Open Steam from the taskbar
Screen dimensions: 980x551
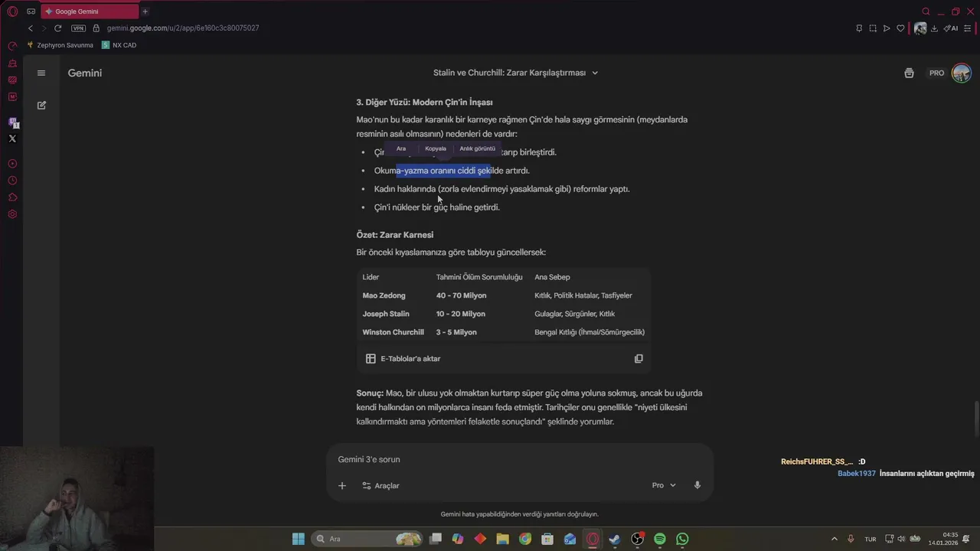(x=615, y=539)
